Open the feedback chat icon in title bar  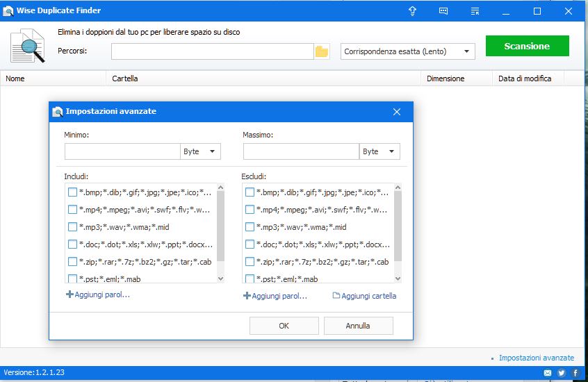point(443,11)
